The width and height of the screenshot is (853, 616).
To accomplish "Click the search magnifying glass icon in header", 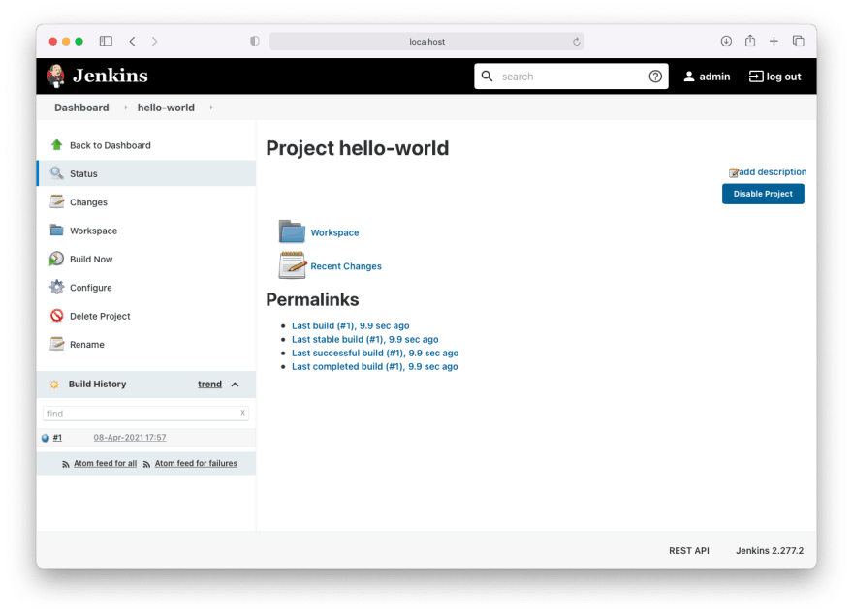I will (487, 77).
